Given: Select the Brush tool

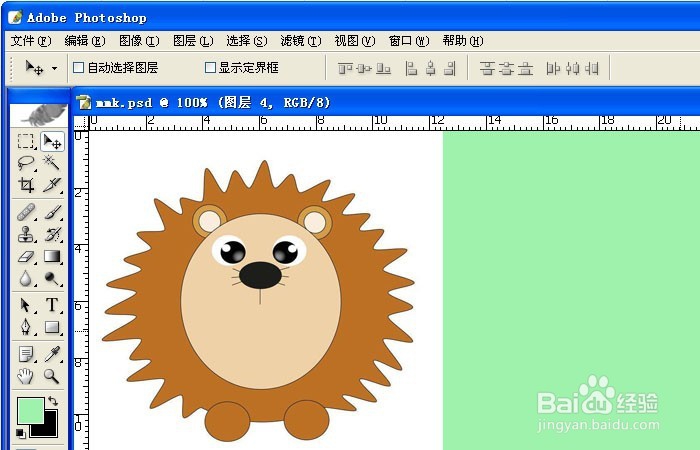Looking at the screenshot, I should (52, 212).
